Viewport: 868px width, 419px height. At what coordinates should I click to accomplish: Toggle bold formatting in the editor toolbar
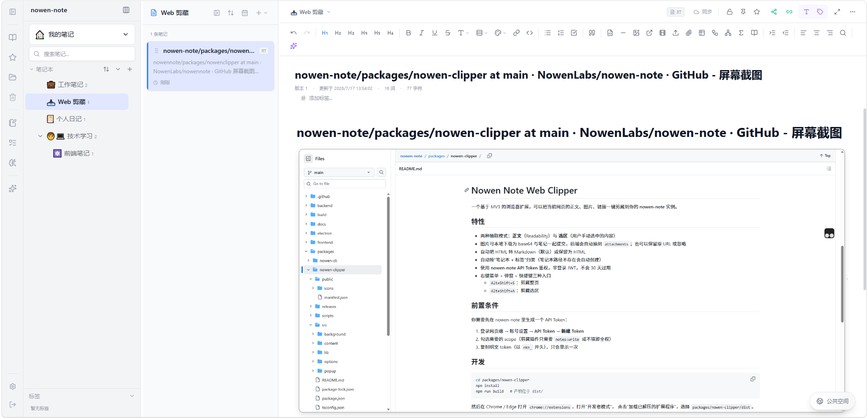(408, 33)
